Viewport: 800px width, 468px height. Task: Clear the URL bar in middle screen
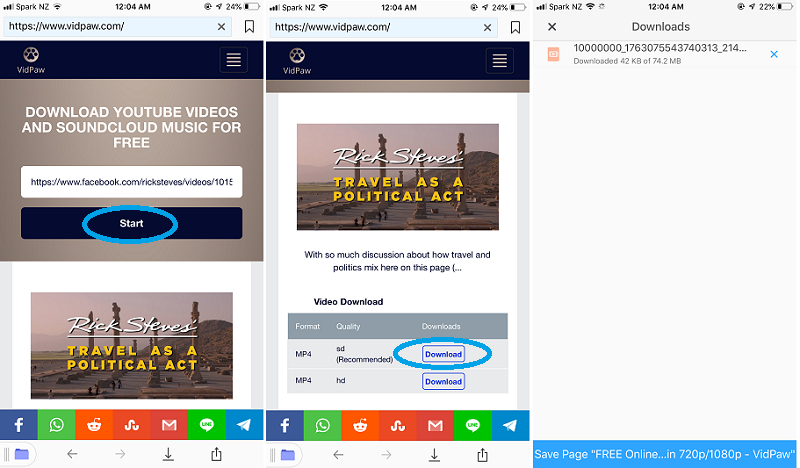(x=487, y=28)
